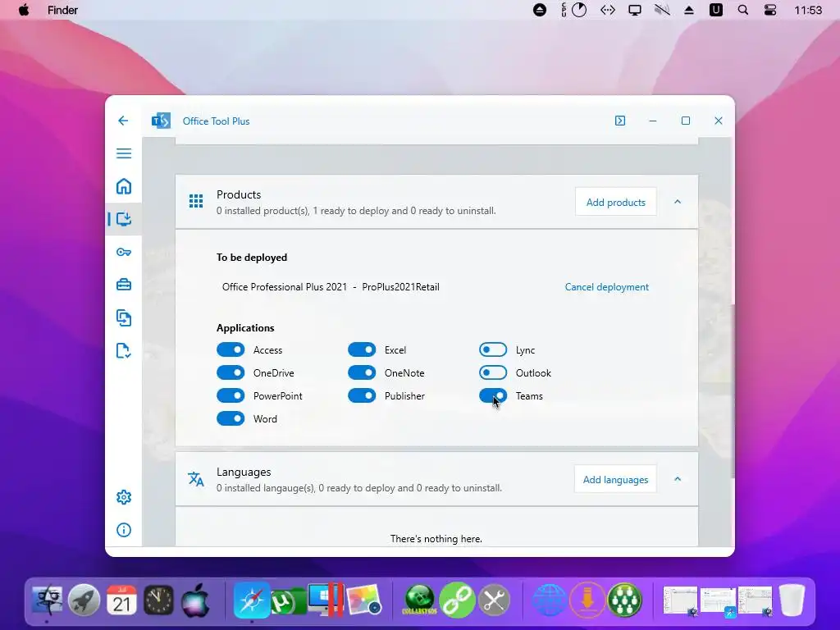
Task: Open the About info icon
Action: [x=124, y=531]
